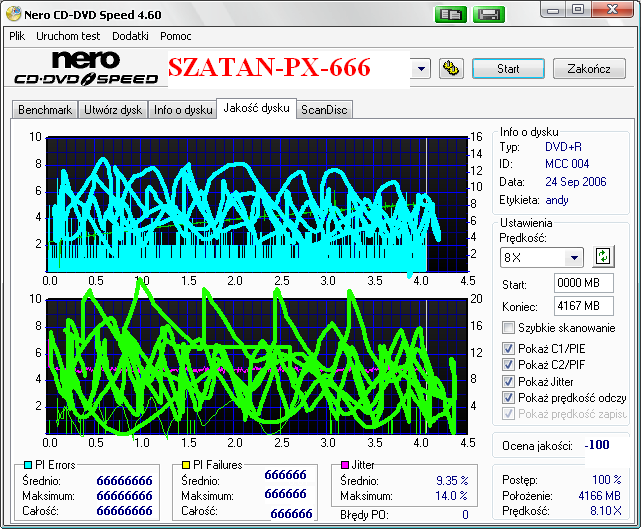Click the Położenie value 4166 MB
The width and height of the screenshot is (641, 529).
click(x=599, y=495)
